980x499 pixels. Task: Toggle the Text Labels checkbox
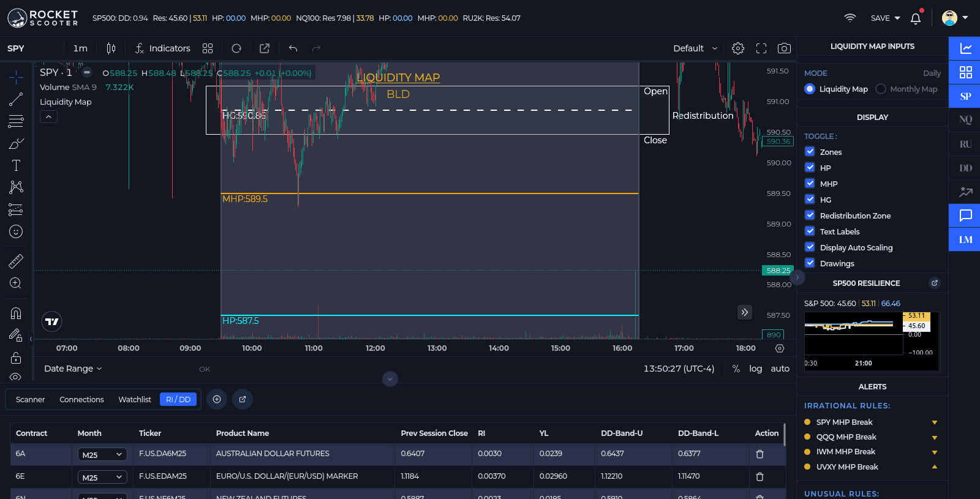click(x=810, y=231)
